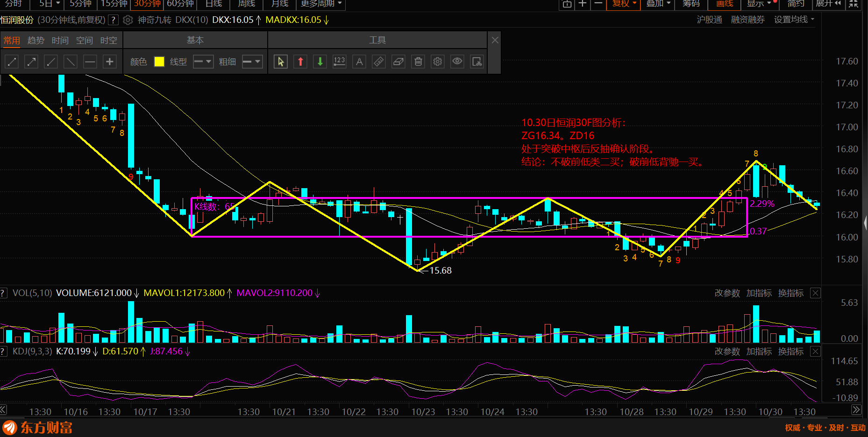This screenshot has height=437, width=868.
Task: Choose the eraser tool in drawing toolbar
Action: coord(398,62)
